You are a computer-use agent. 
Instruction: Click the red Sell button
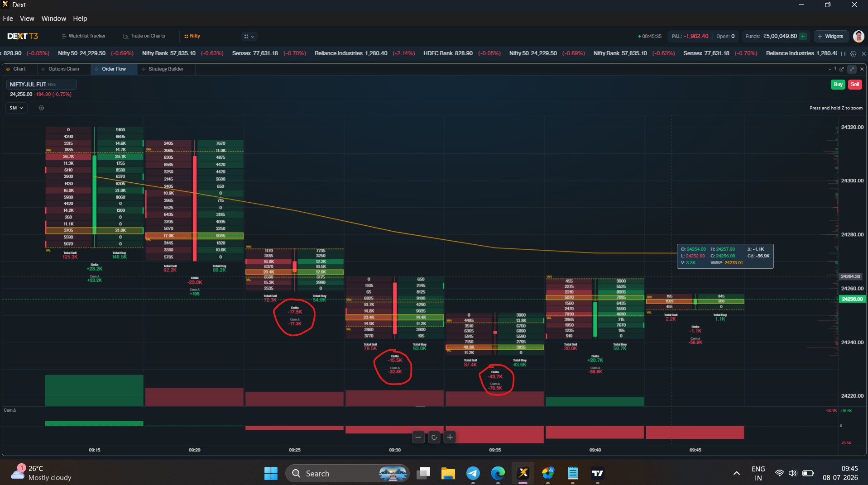coord(855,85)
